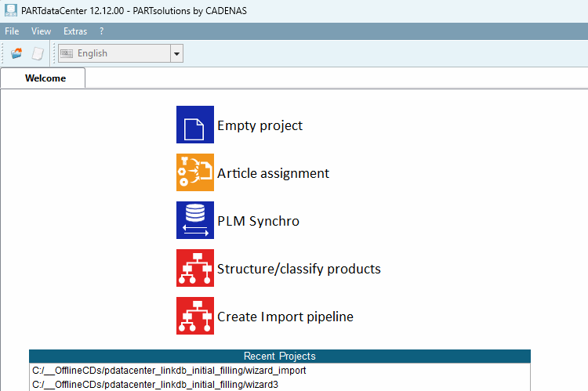Viewport: 588px width, 391px height.
Task: Click the open project folder toolbar icon
Action: click(x=16, y=53)
